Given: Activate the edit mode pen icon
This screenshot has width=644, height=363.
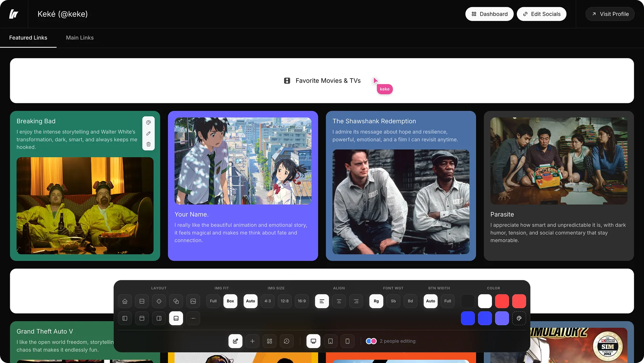Looking at the screenshot, I should (235, 341).
